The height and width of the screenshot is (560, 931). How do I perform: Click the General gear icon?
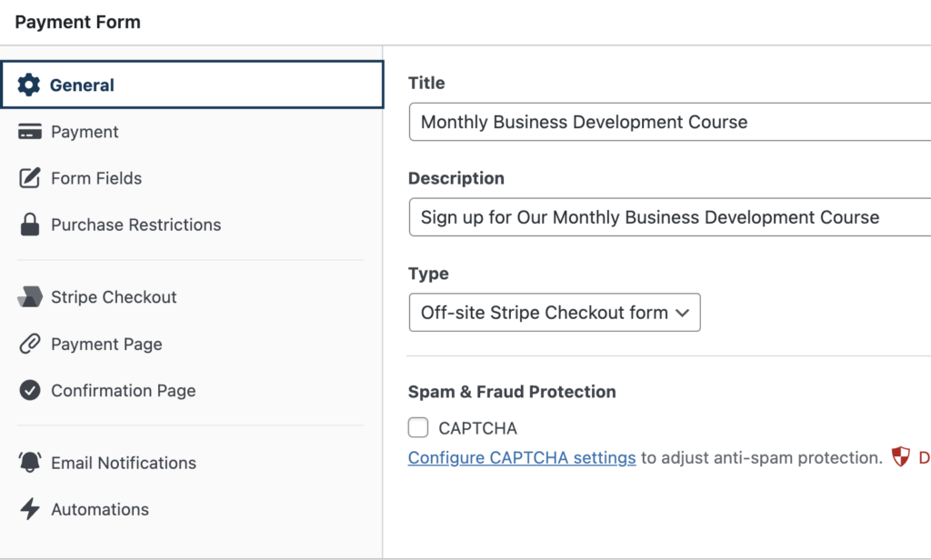tap(29, 85)
